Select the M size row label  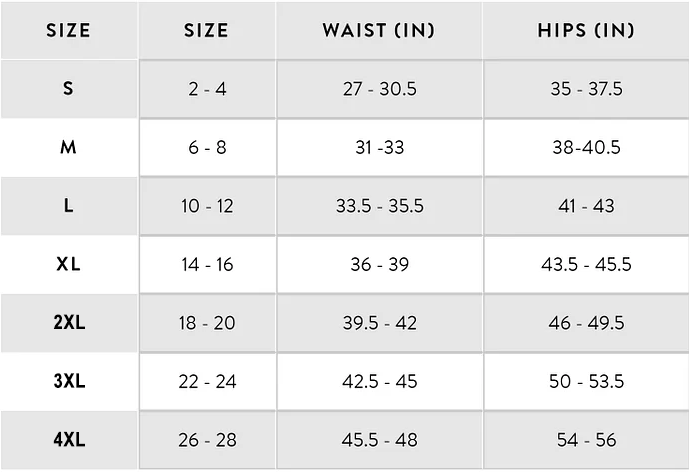pos(68,148)
